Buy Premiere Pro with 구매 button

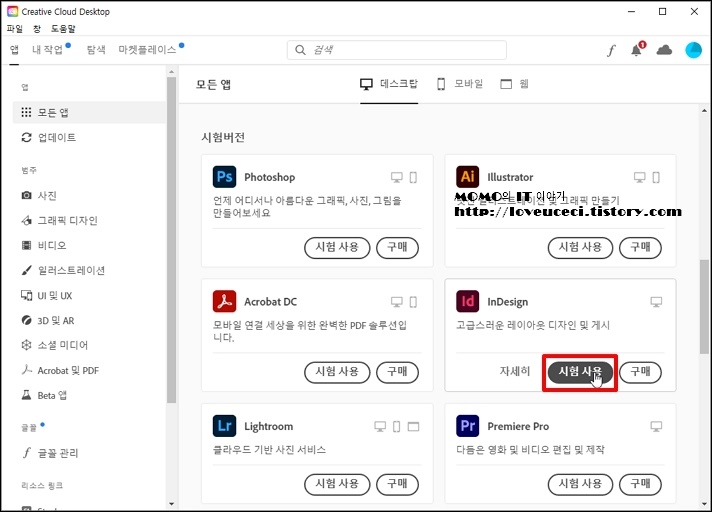tap(640, 484)
